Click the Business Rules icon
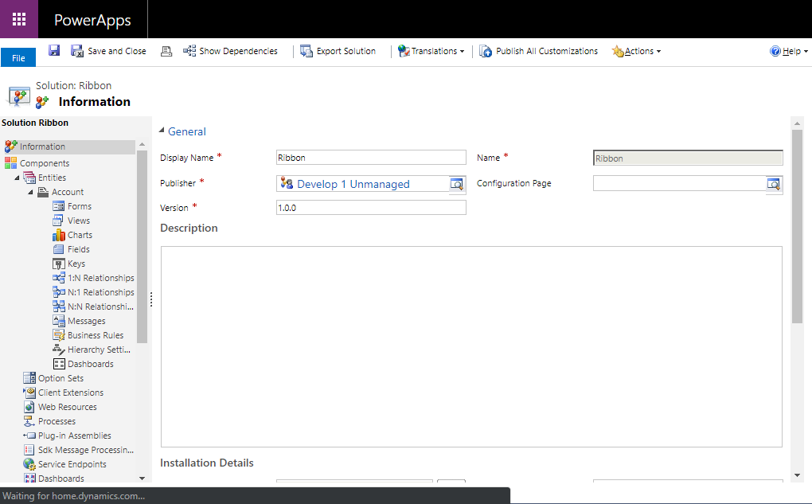 (x=59, y=335)
